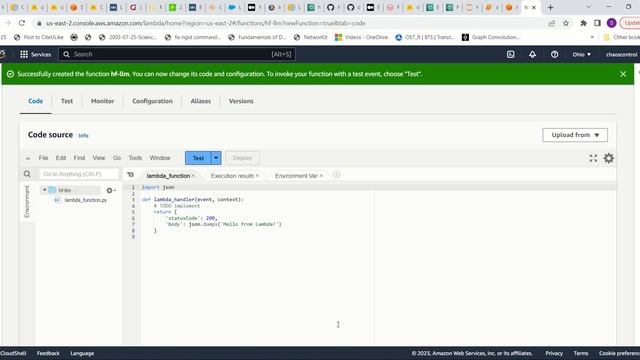Click the AWS logo home icon
Screen dimensions: 640x360
click(3, 54)
